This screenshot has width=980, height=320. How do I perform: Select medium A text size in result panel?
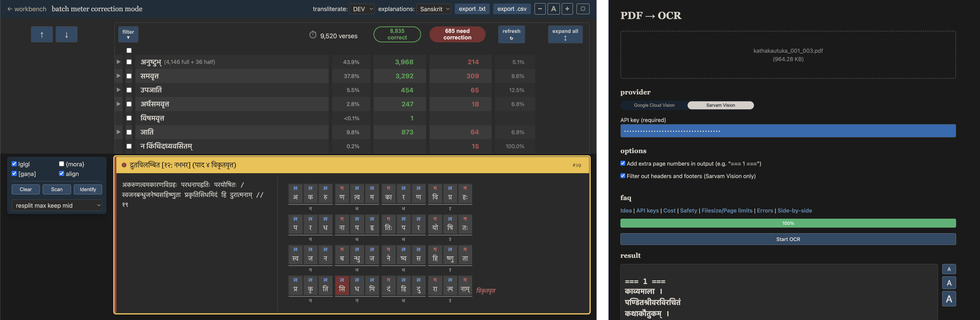pos(949,283)
